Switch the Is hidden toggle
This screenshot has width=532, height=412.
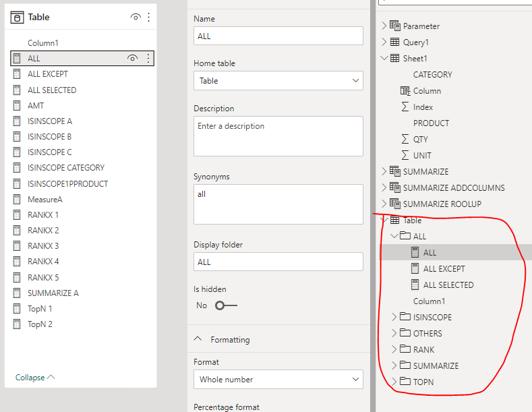[x=226, y=305]
